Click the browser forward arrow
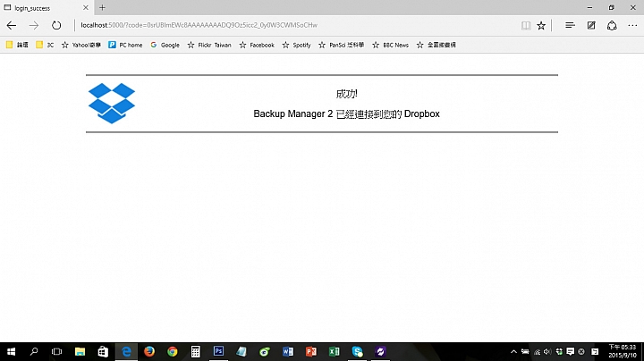This screenshot has width=644, height=361. tap(34, 25)
